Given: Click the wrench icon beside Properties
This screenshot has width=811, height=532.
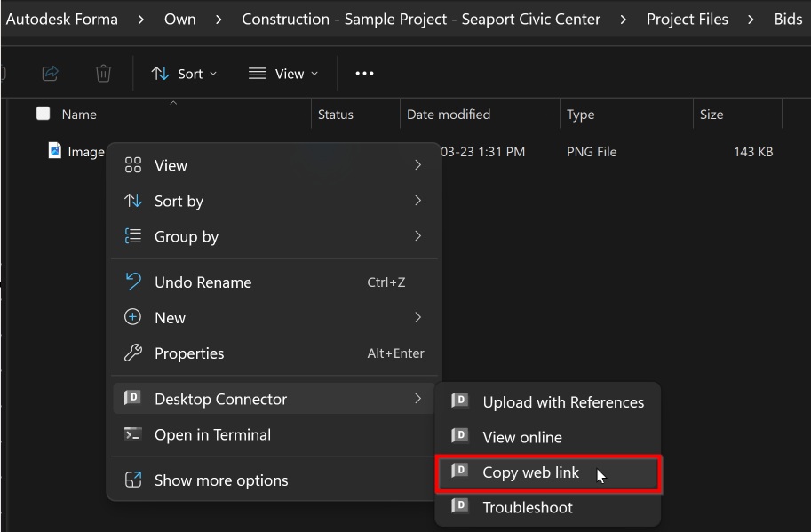Looking at the screenshot, I should (x=133, y=353).
